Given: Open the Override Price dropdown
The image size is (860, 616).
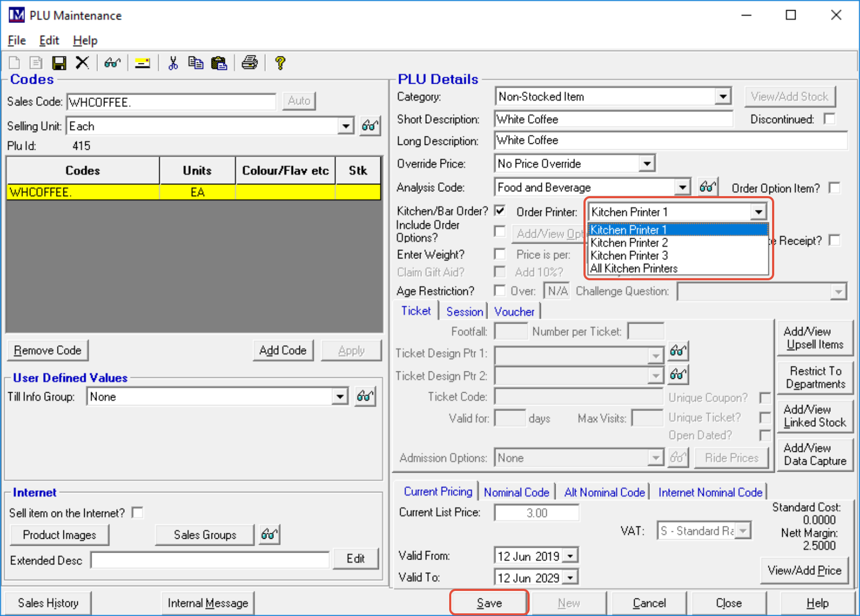Looking at the screenshot, I should [647, 164].
